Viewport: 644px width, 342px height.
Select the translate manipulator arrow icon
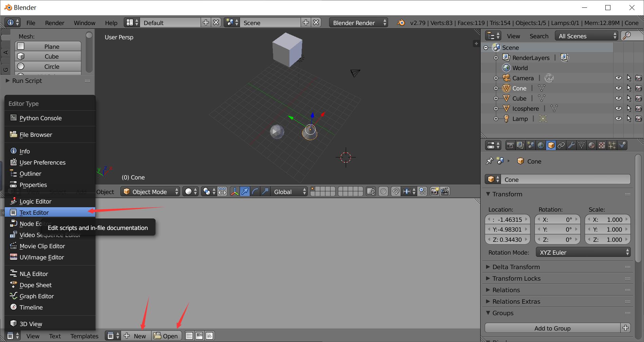click(x=245, y=192)
